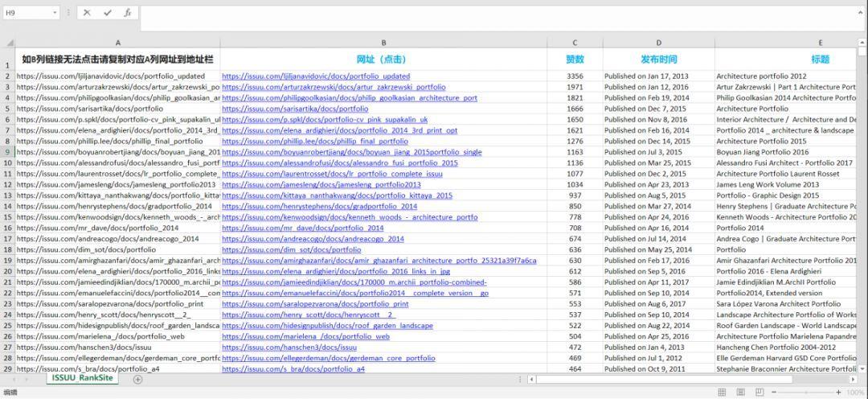This screenshot has height=399, width=868.
Task: Select cell A18 issuu.com/dim_sot/docs/portfolio
Action: [x=117, y=249]
